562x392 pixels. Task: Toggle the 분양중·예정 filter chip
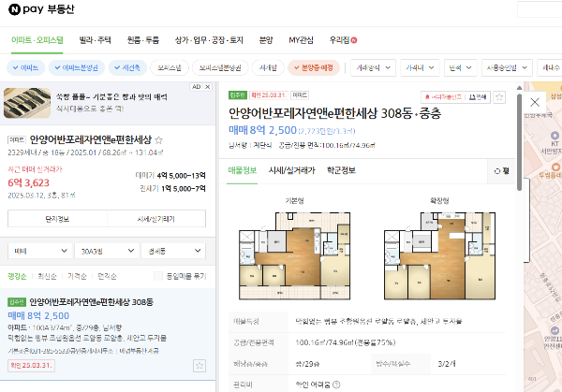[314, 67]
